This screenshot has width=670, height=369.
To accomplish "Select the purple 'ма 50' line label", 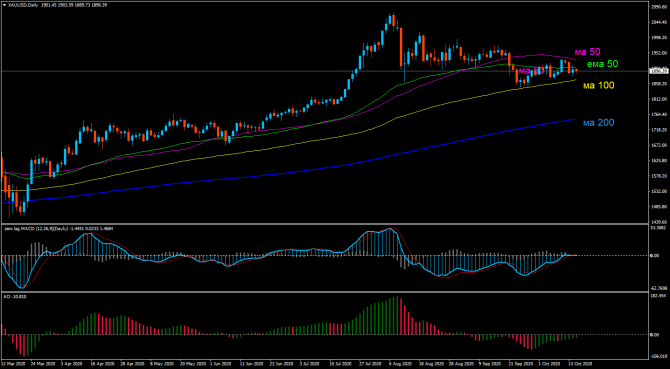I will point(587,52).
